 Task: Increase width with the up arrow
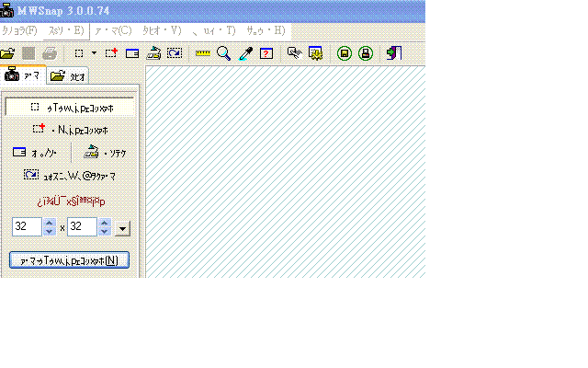[50, 223]
